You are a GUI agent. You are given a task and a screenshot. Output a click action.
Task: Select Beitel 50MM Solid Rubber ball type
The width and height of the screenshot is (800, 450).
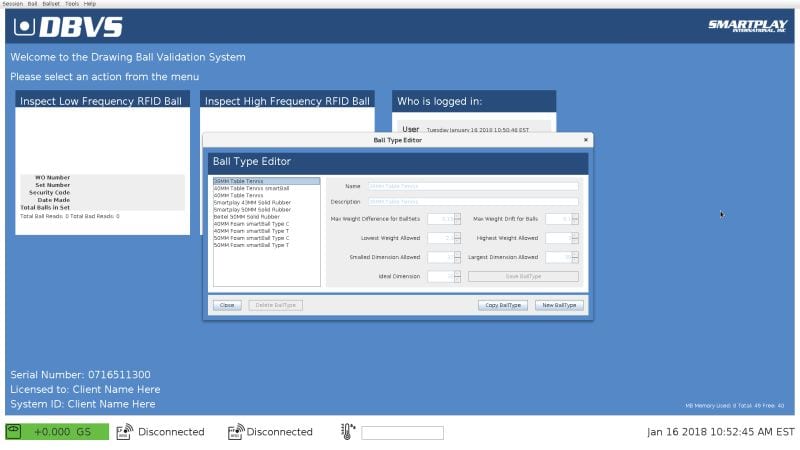266,217
